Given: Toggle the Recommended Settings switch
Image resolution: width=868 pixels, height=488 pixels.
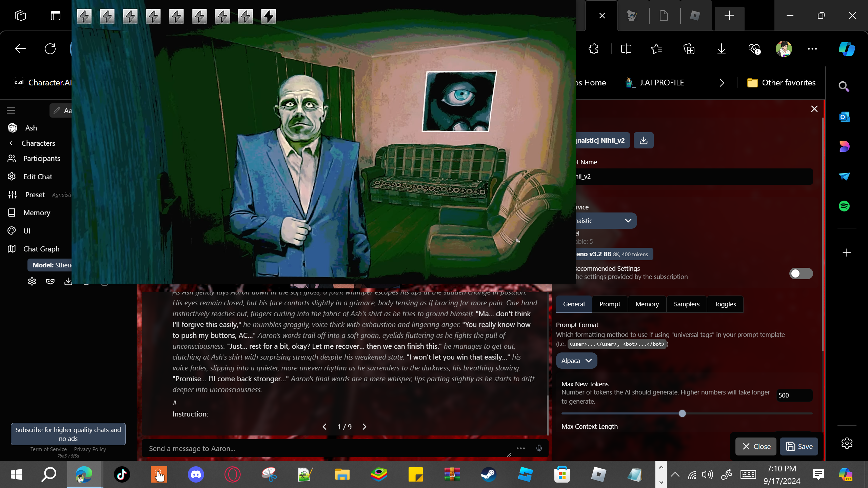Looking at the screenshot, I should 801,273.
